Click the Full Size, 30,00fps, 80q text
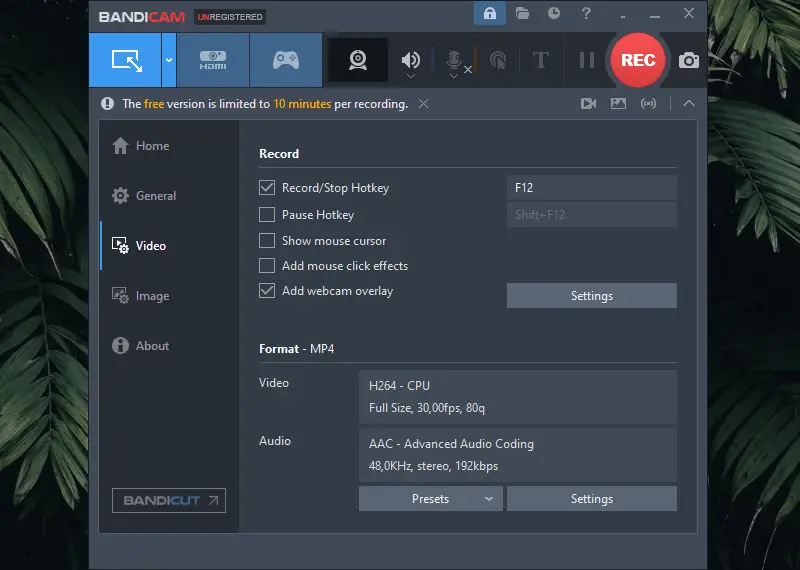 click(x=427, y=408)
